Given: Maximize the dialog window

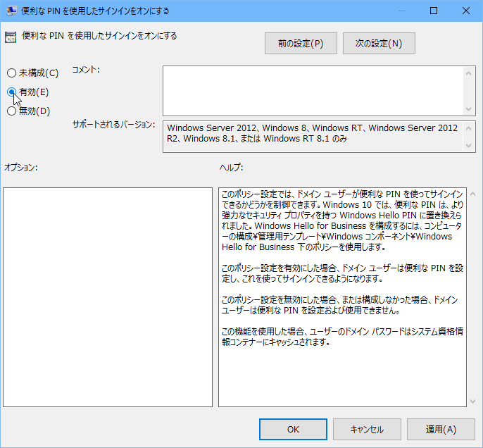Looking at the screenshot, I should coord(434,11).
